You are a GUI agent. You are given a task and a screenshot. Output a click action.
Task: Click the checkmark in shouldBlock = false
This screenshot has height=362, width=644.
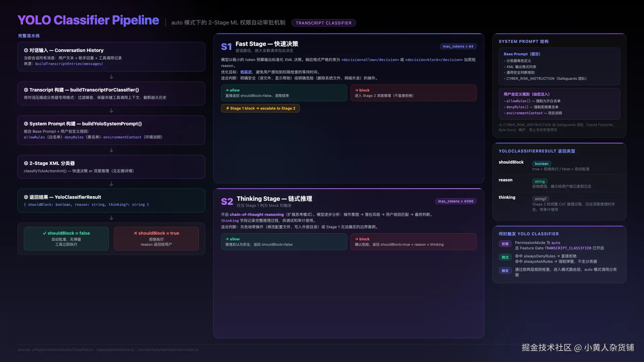(45, 233)
